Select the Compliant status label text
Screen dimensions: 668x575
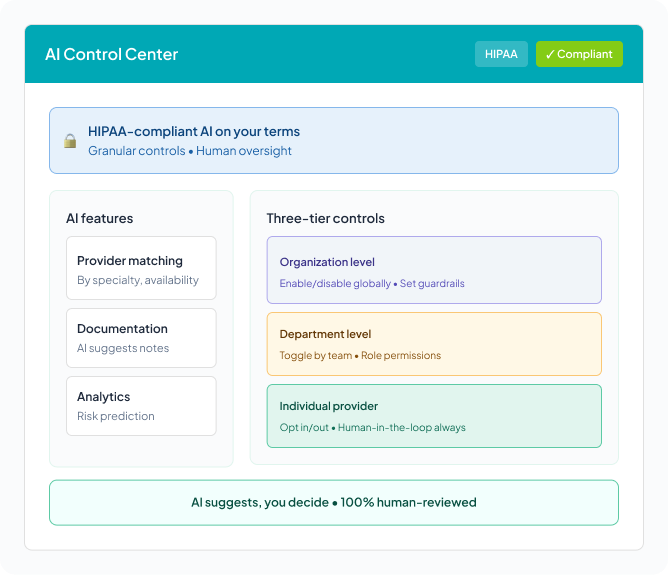pyautogui.click(x=585, y=54)
